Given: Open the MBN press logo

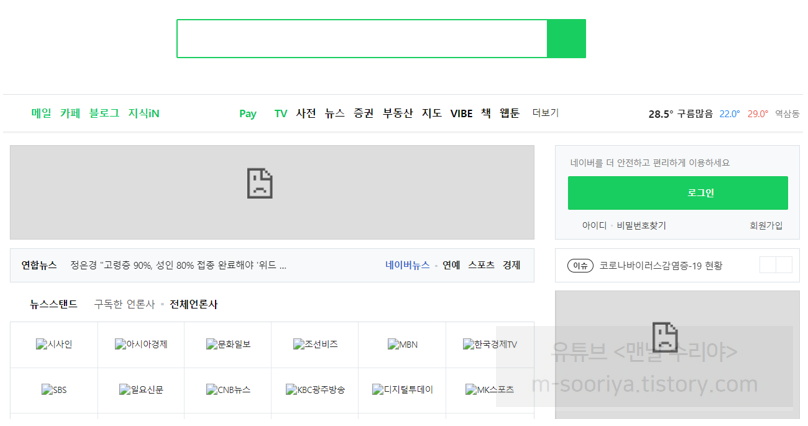Looking at the screenshot, I should (402, 345).
